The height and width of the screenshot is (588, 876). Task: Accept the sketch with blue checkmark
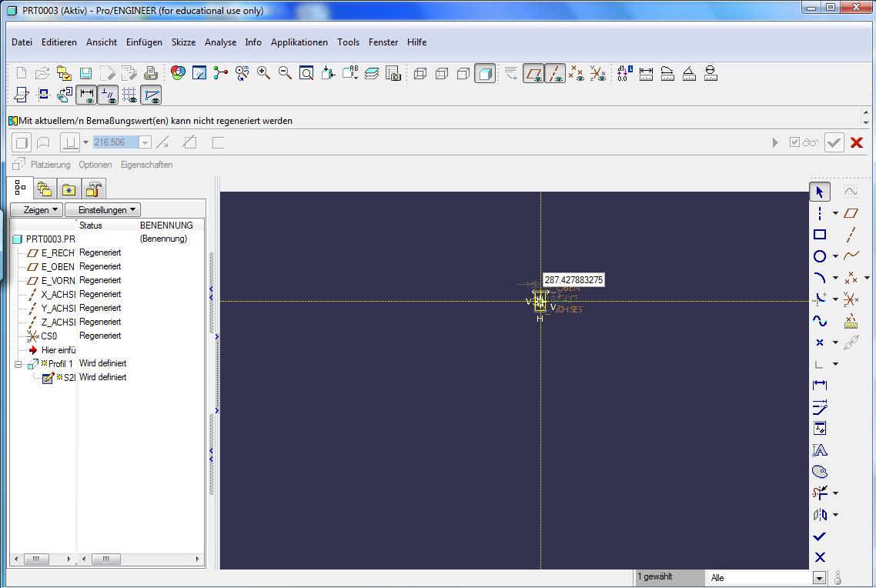point(820,536)
